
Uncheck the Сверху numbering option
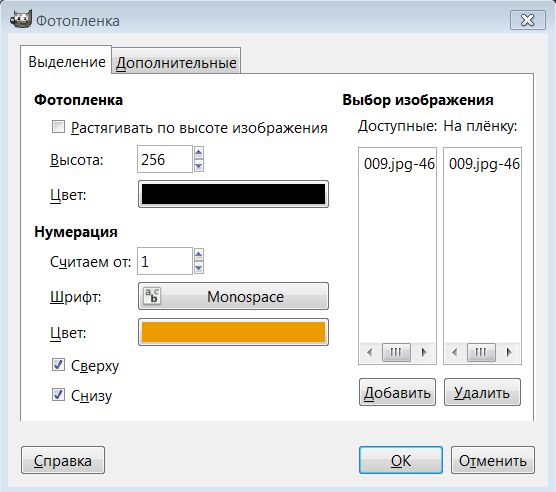(x=58, y=364)
